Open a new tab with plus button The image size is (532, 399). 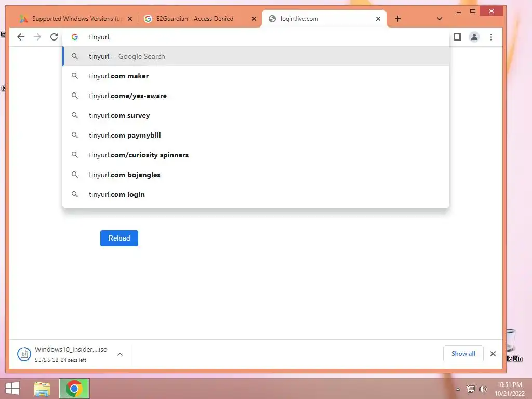[398, 19]
